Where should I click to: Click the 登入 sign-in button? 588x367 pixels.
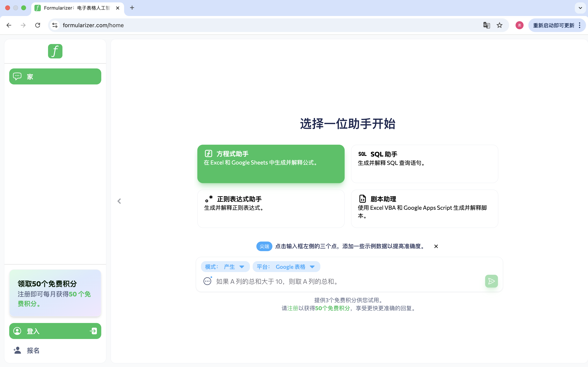[55, 331]
